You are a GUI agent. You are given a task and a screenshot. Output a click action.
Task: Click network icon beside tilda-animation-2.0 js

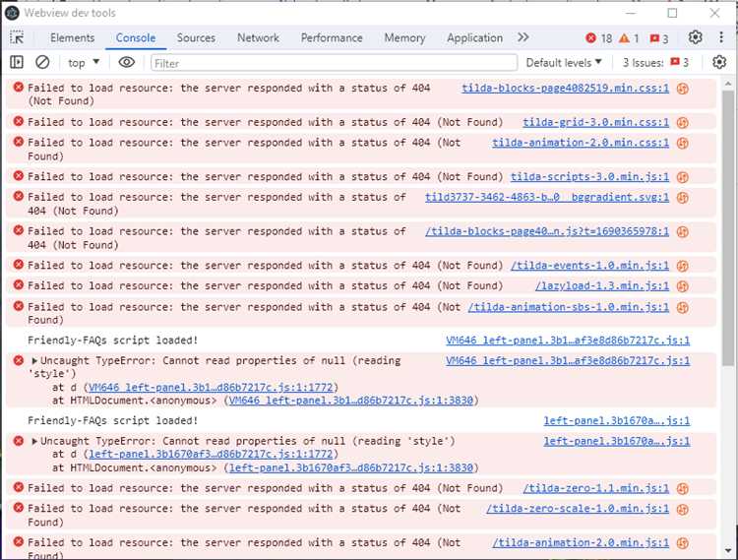click(683, 543)
